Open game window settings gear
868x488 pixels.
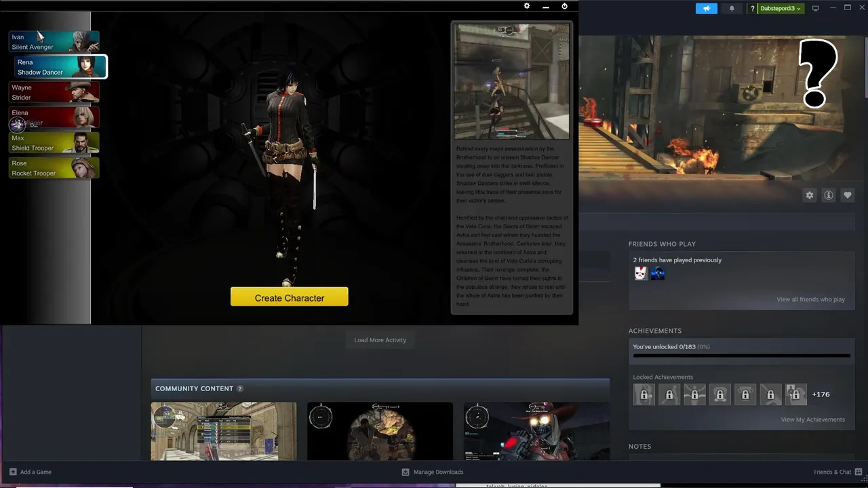527,6
